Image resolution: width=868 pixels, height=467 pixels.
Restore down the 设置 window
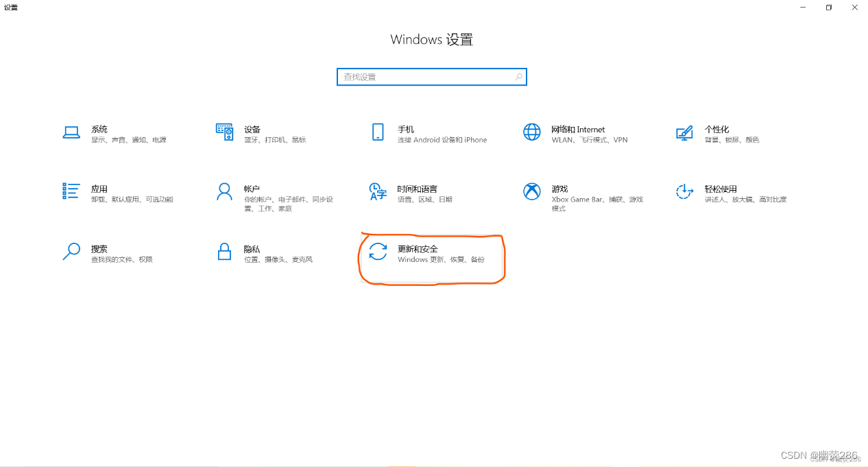(829, 7)
